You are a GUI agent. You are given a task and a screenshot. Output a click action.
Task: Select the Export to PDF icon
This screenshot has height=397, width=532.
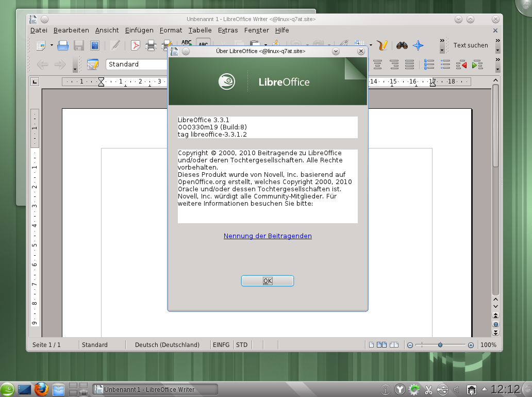coord(136,44)
